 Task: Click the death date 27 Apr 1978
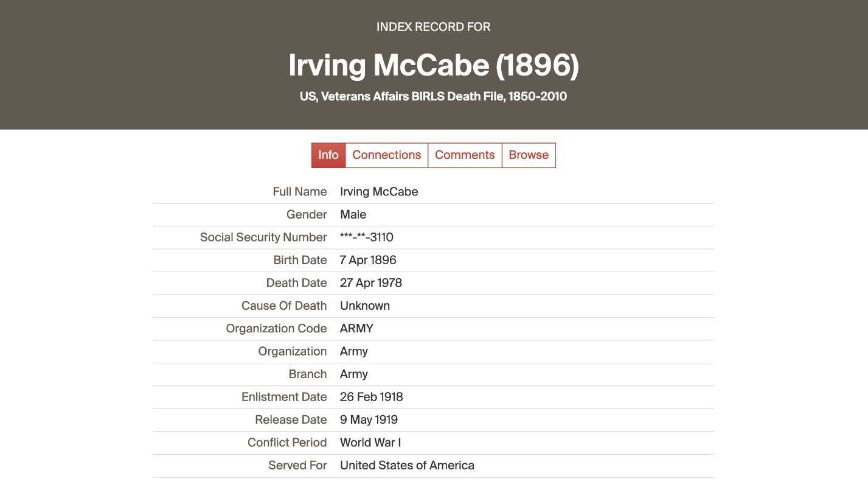pyautogui.click(x=371, y=283)
